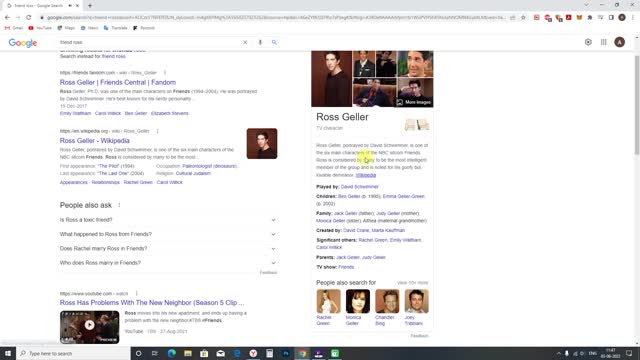The image size is (640, 360).
Task: Click the taskbar search box
Action: pos(73,353)
